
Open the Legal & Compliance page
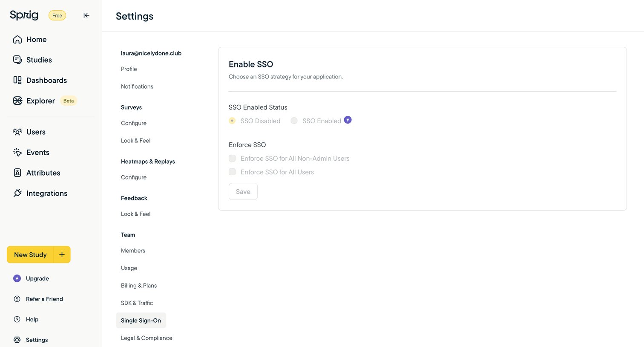point(147,338)
